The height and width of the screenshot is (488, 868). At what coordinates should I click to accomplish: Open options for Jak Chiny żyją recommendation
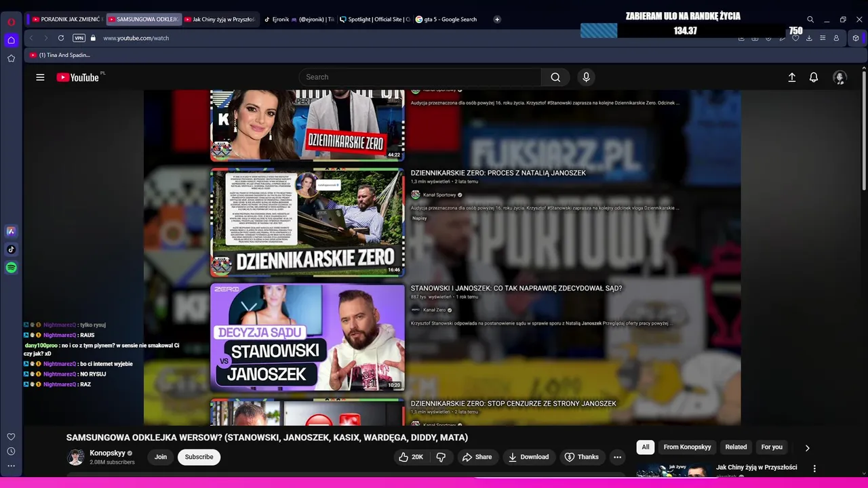[814, 468]
